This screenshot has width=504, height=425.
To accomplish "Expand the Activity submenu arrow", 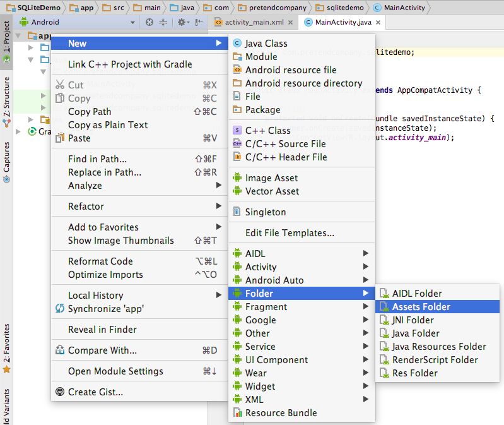I will [365, 266].
